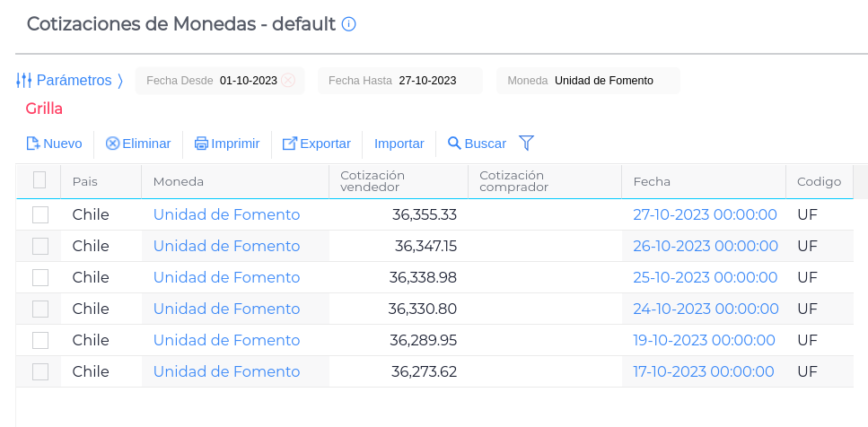Tick the checkbox for the 17-10-2023 row

pos(39,371)
